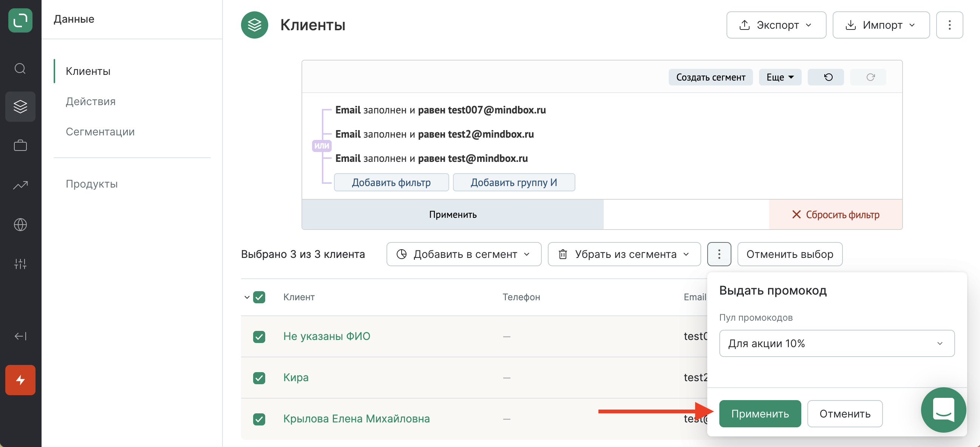This screenshot has height=447, width=980.
Task: Open client 'Крылова Елена Михайловна' link
Action: [356, 418]
